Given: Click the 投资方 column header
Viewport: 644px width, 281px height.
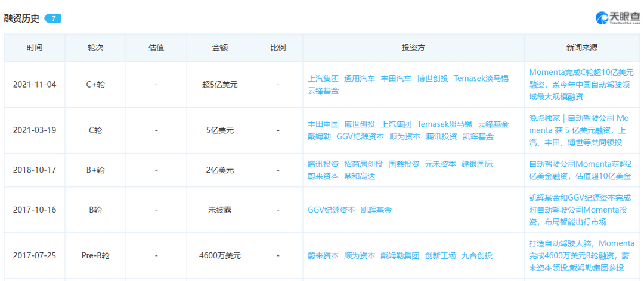Looking at the screenshot, I should pos(413,48).
